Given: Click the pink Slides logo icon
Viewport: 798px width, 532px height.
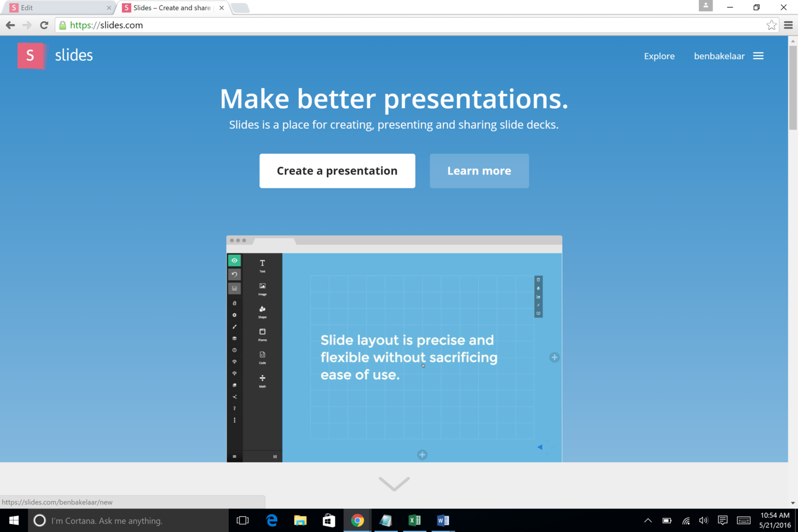Looking at the screenshot, I should tap(31, 56).
